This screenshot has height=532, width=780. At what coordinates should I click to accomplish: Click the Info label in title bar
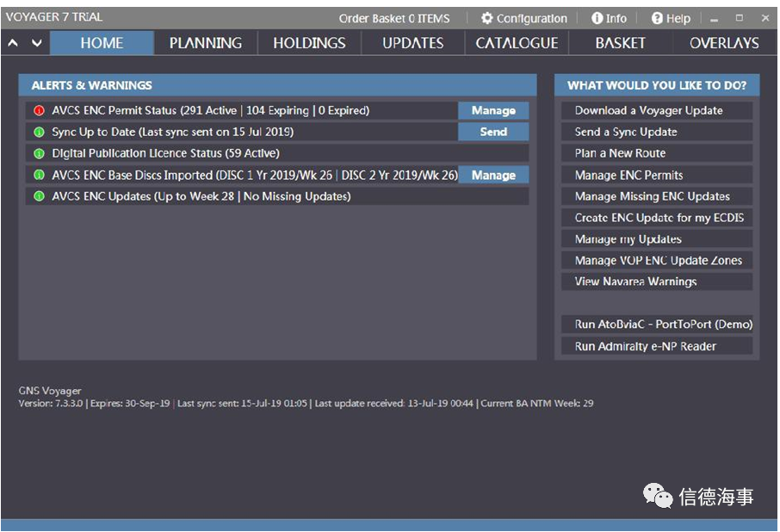[x=616, y=18]
